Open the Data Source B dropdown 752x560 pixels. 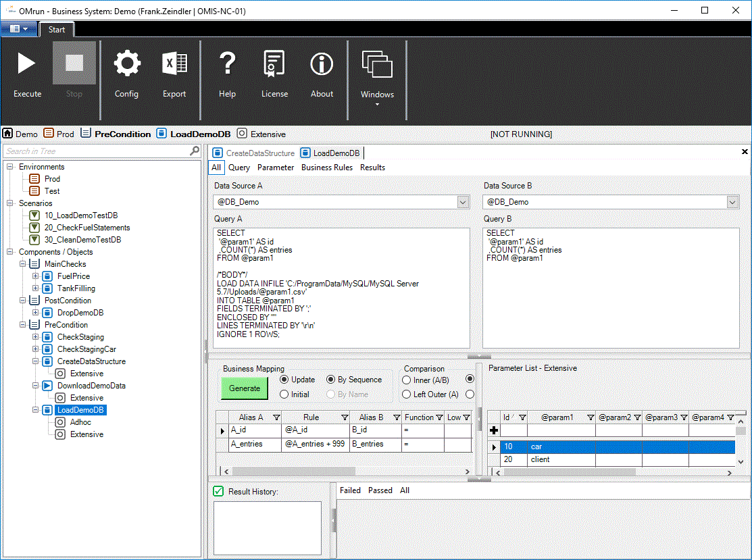(x=732, y=201)
